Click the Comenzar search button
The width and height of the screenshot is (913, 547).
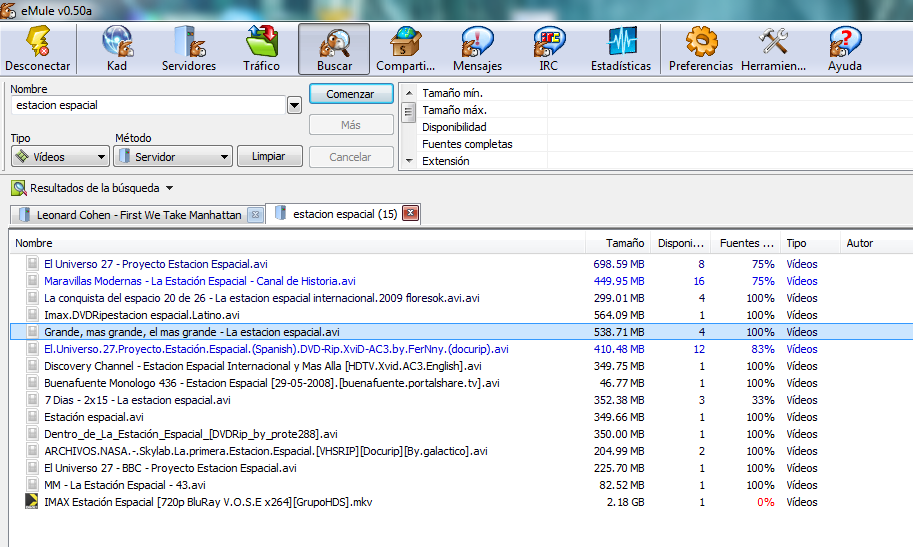tap(351, 94)
